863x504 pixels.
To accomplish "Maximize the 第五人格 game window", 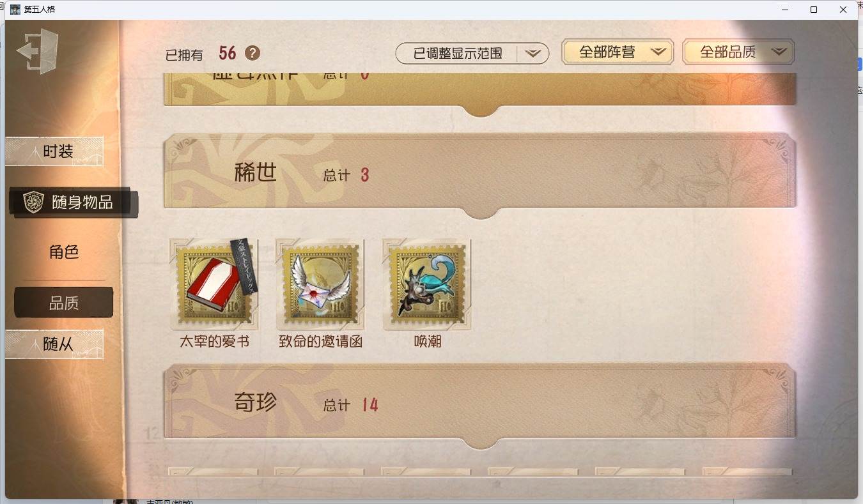I will (814, 10).
